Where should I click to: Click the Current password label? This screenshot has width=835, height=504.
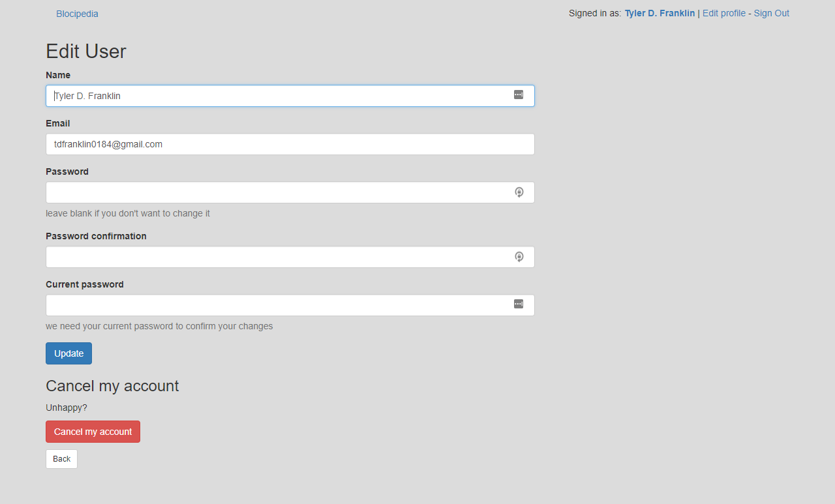point(85,284)
